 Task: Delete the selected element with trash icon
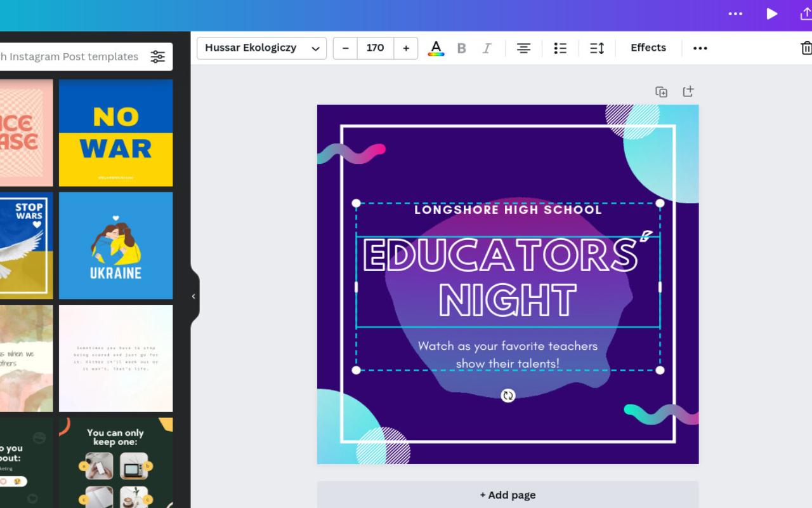tap(806, 48)
